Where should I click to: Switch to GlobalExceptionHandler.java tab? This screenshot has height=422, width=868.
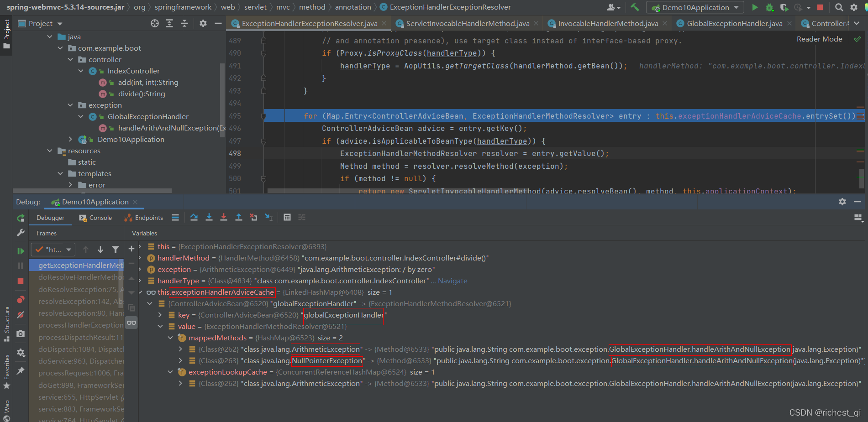[x=734, y=23]
